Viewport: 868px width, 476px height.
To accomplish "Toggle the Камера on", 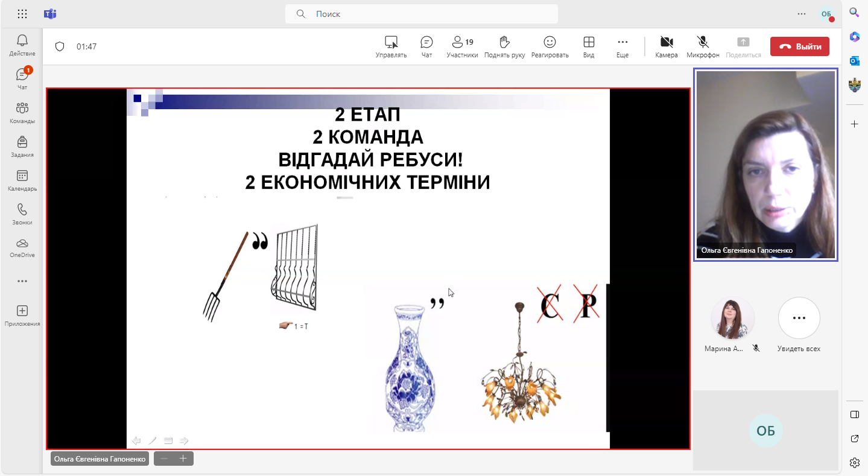I will pos(667,46).
